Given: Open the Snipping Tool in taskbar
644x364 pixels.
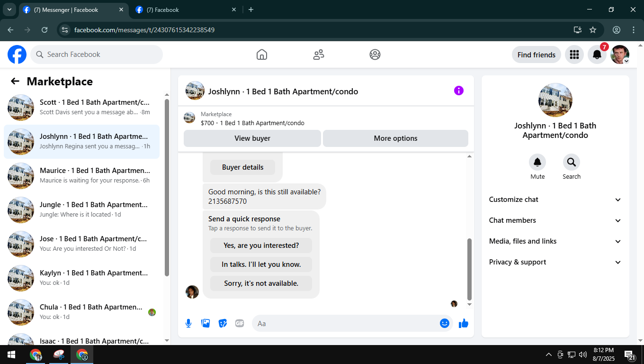Looking at the screenshot, I should tap(59, 355).
